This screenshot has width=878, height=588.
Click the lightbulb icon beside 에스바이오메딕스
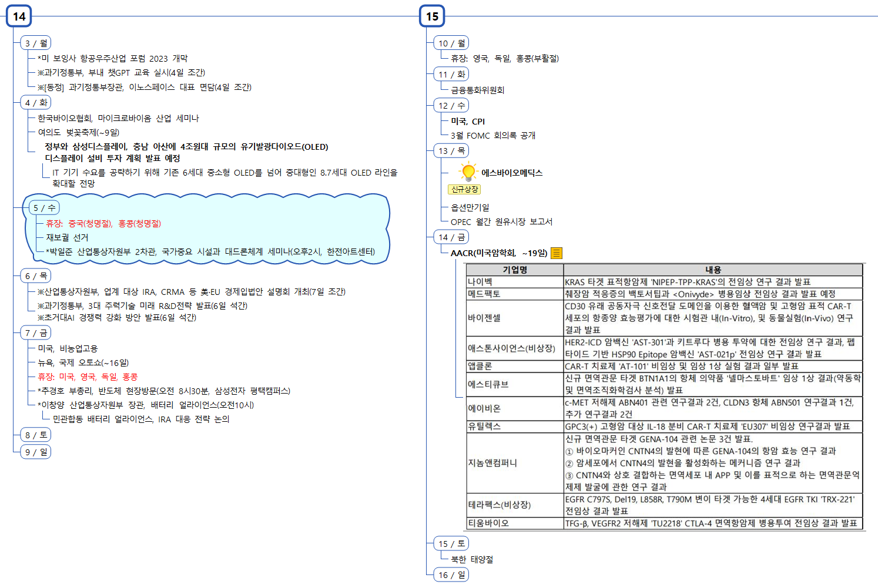(468, 172)
